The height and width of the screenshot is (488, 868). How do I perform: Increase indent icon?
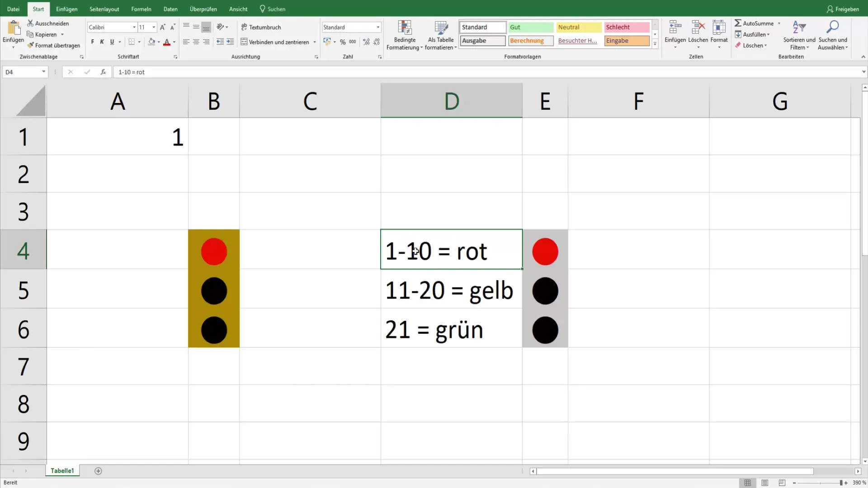[x=230, y=42]
